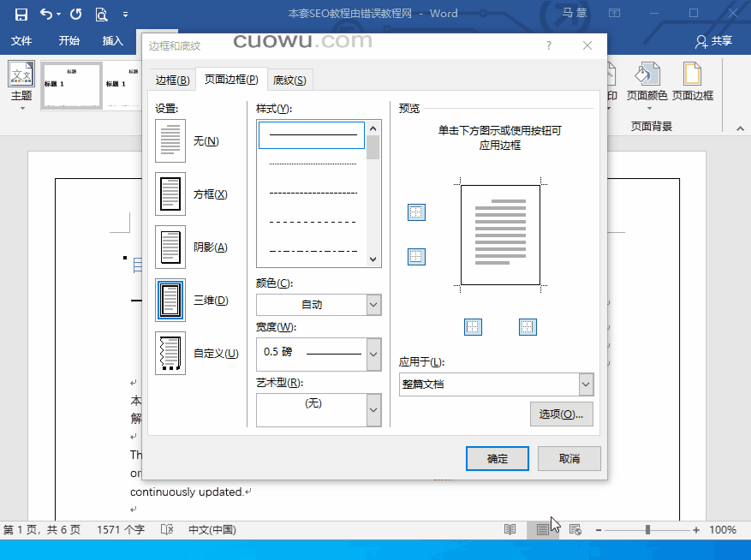The image size is (751, 560).
Task: Toggle the top border preview button
Action: [416, 212]
